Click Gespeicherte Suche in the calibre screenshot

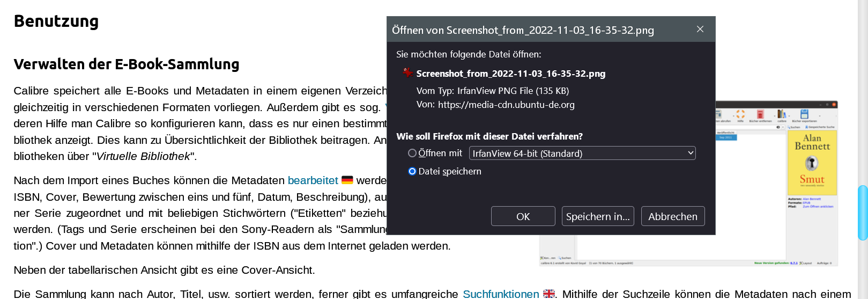click(820, 127)
